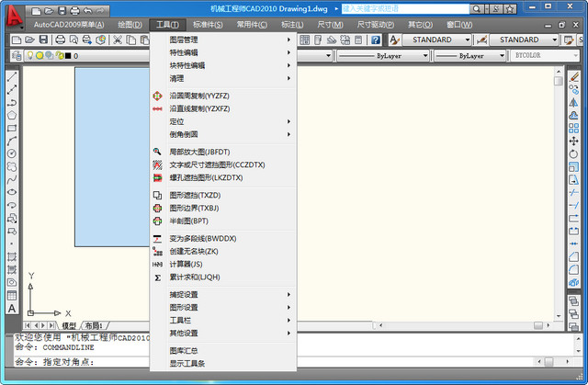This screenshot has height=385, width=588.
Task: Expand the 工具栏 submenu
Action: 223,320
